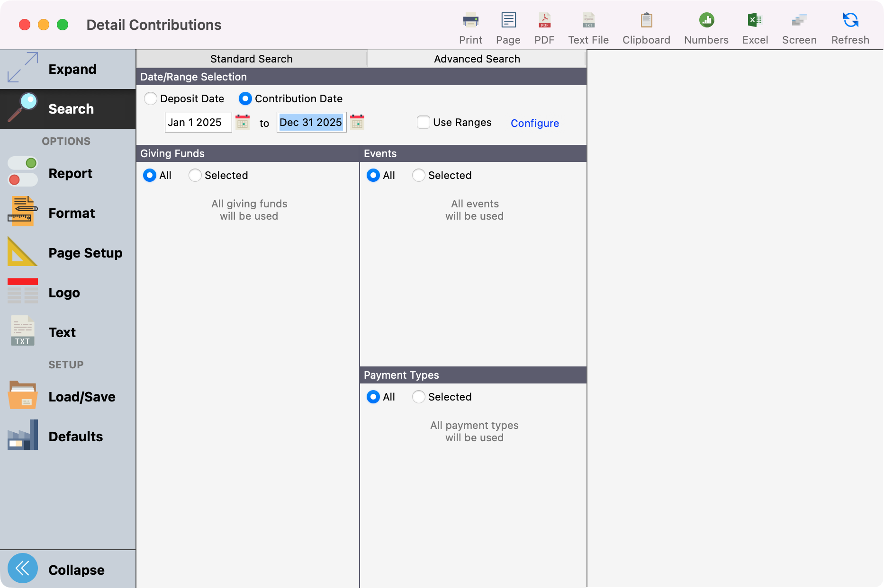Click the Print printer icon
This screenshot has width=884, height=588.
coord(470,20)
